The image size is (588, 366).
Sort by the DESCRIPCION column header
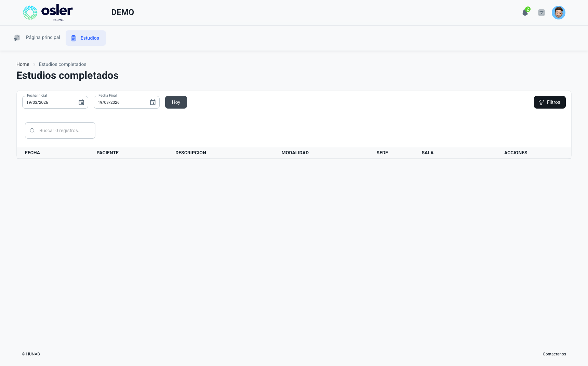(x=191, y=153)
